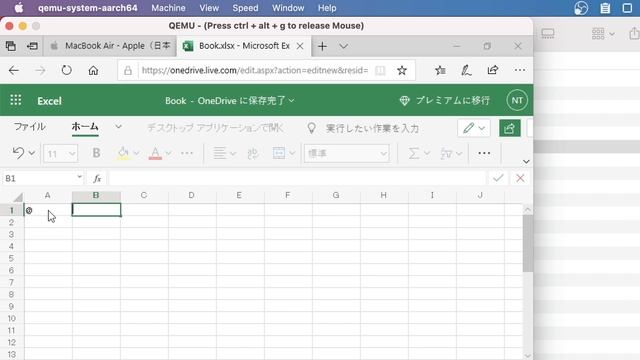Click the onedrive.live.com address bar
Screen dimensions: 640x360
coord(255,70)
